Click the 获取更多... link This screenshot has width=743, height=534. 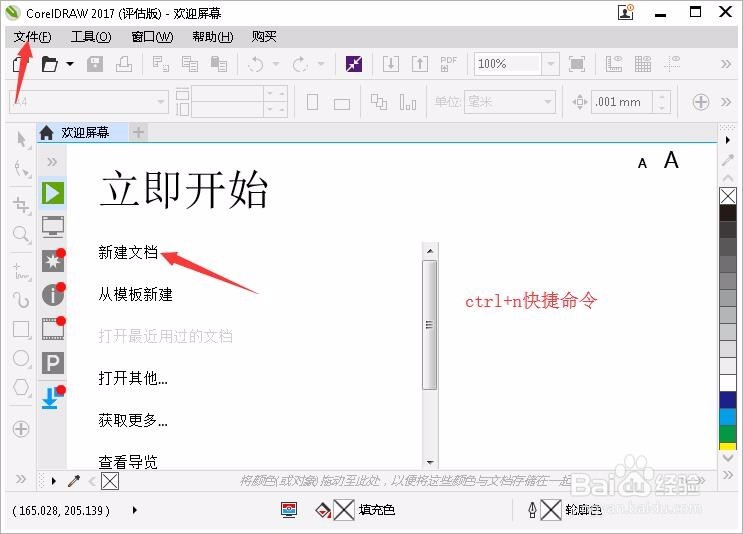[x=133, y=420]
